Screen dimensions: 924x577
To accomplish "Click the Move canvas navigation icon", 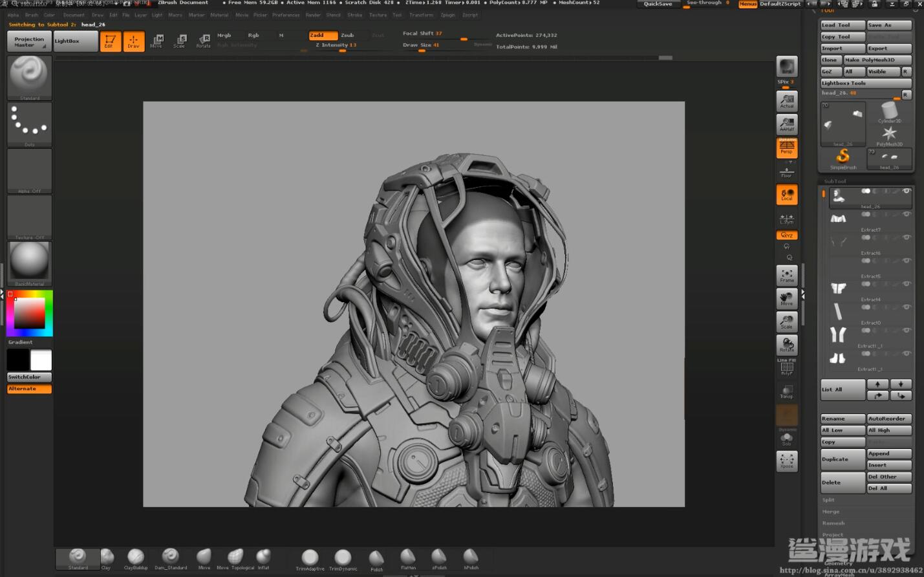I will (787, 299).
